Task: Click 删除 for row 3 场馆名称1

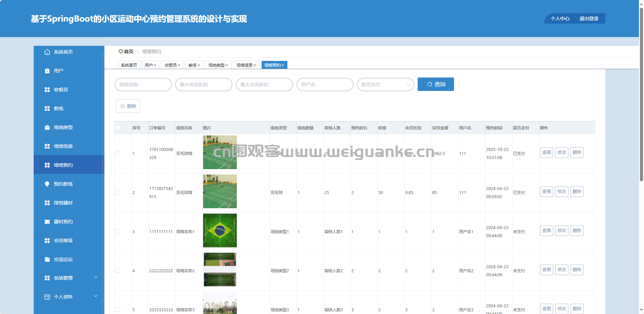Action: [x=577, y=231]
